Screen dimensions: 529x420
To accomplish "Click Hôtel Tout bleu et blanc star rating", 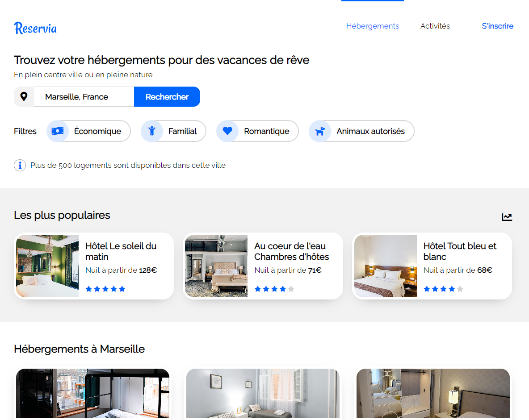I will tap(443, 289).
